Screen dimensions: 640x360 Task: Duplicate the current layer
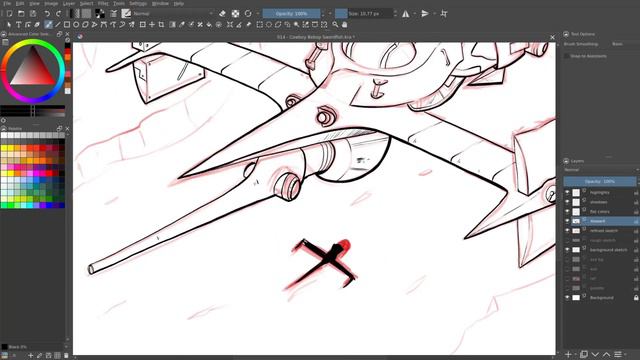point(584,354)
